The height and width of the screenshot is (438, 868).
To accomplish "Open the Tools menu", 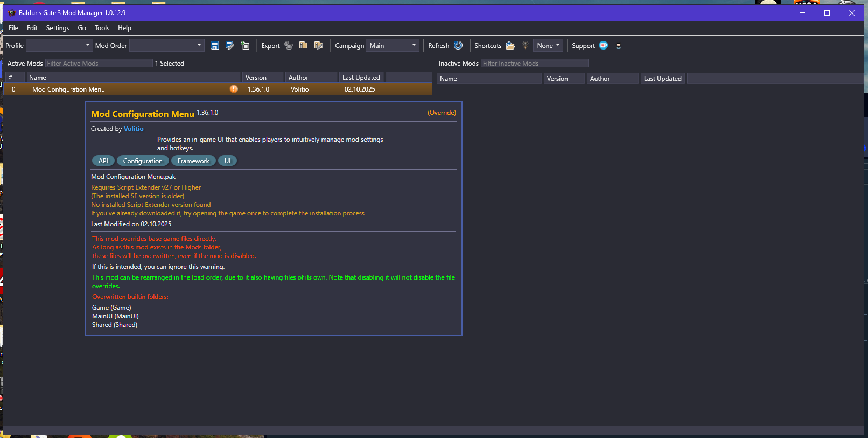I will coord(102,28).
